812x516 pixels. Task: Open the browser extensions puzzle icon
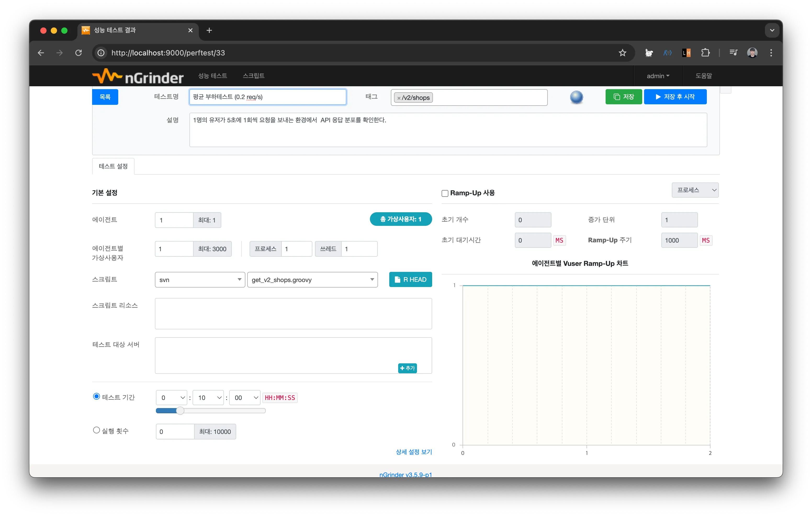pyautogui.click(x=705, y=53)
